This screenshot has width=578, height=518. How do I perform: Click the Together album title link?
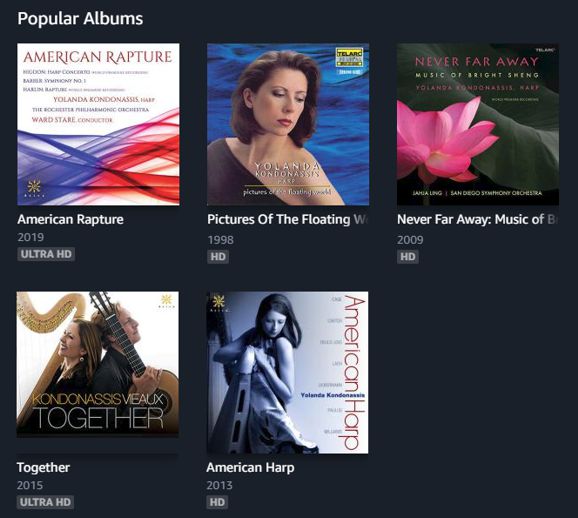click(43, 467)
